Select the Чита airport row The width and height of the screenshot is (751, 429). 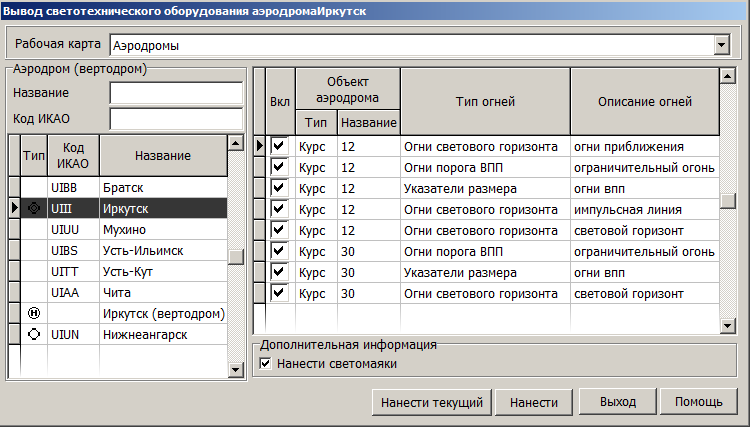pyautogui.click(x=161, y=293)
